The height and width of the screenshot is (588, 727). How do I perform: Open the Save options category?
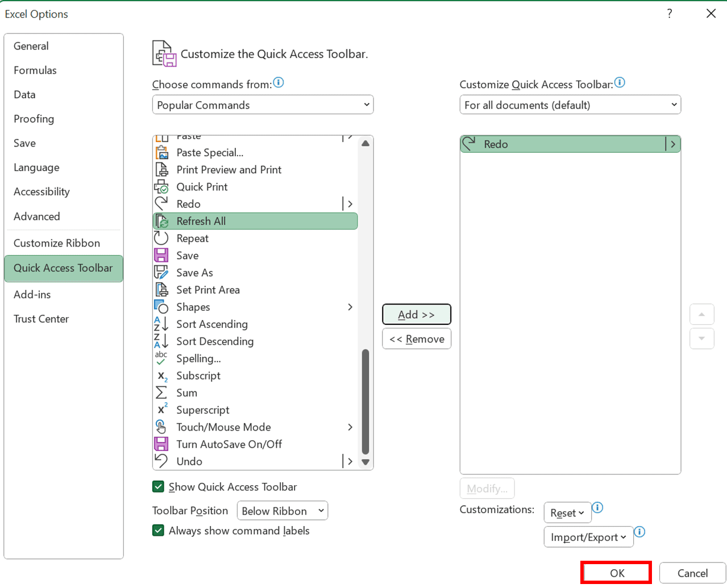64,143
